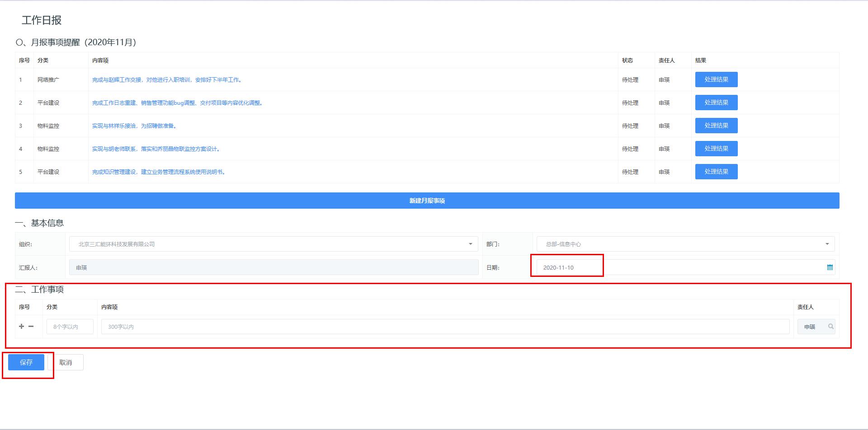Click 处理结果 for the row 3 物料监控 item
The width and height of the screenshot is (868, 430).
(716, 126)
